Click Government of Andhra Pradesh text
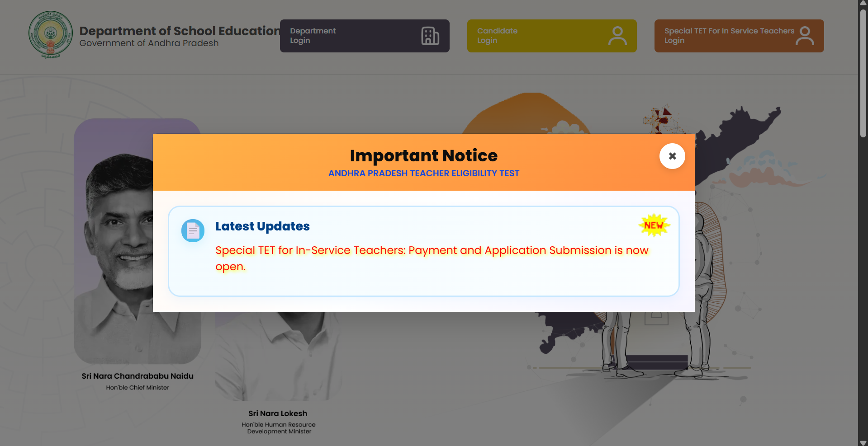The width and height of the screenshot is (868, 446). point(149,43)
